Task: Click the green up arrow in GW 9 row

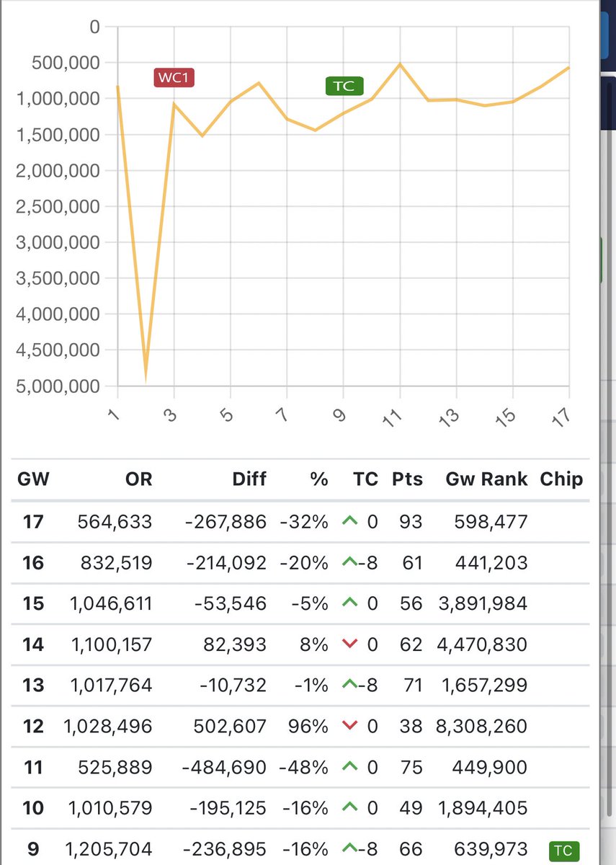Action: [x=351, y=848]
